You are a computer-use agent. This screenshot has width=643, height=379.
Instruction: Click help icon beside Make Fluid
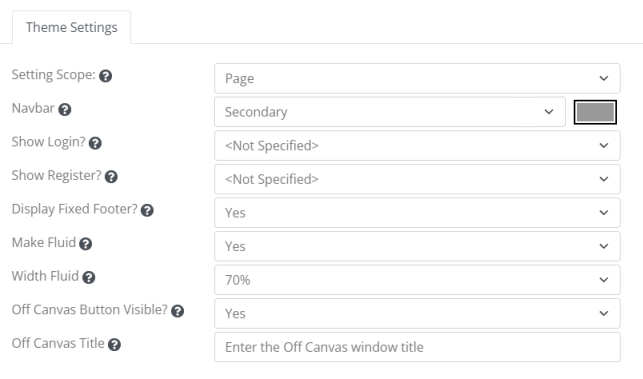[85, 244]
